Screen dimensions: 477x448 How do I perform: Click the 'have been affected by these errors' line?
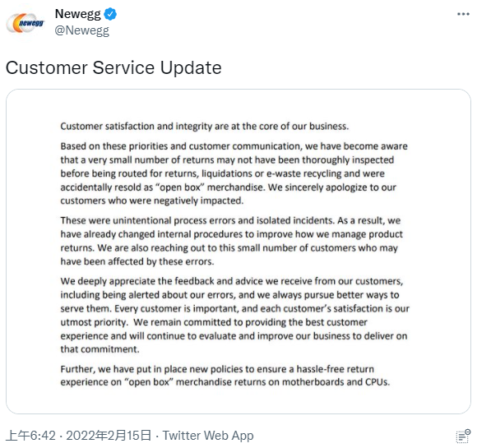click(137, 261)
